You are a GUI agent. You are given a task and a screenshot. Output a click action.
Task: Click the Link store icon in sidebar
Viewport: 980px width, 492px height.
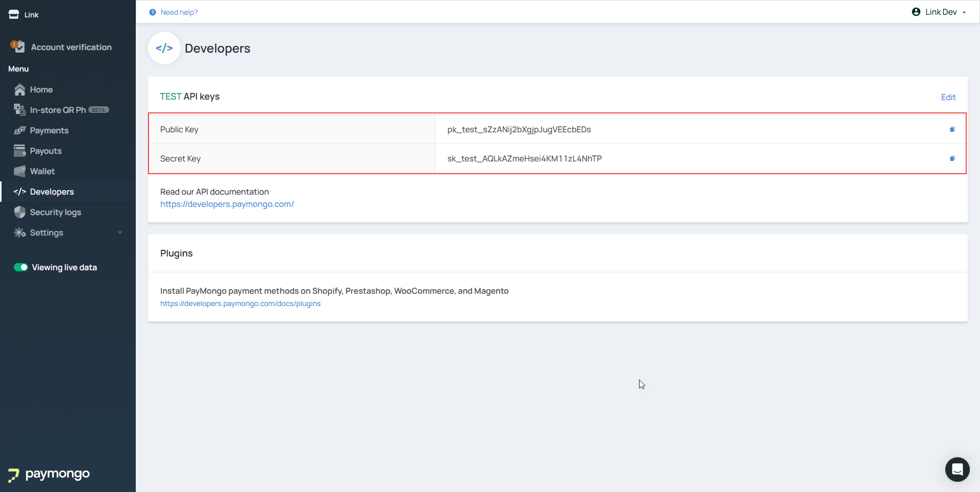click(14, 14)
